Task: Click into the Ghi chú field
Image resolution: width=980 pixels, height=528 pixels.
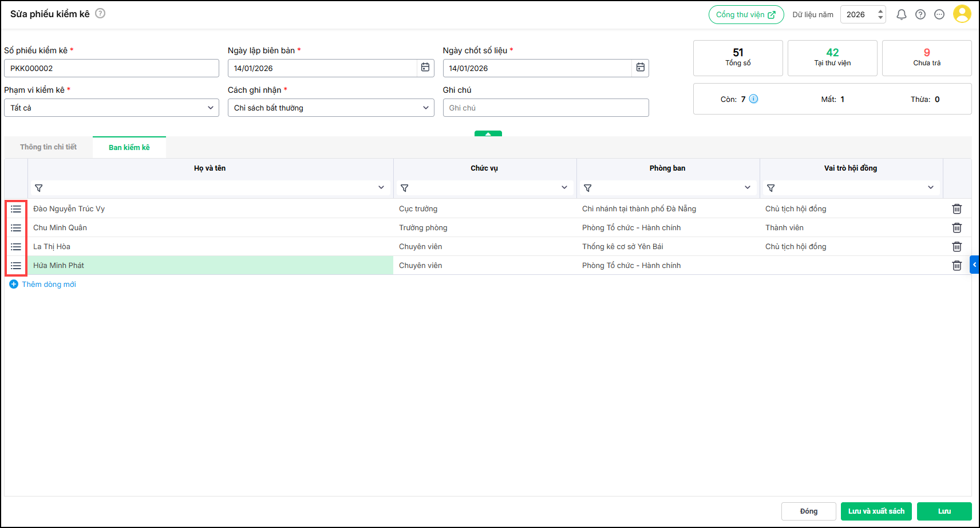Action: click(x=546, y=108)
